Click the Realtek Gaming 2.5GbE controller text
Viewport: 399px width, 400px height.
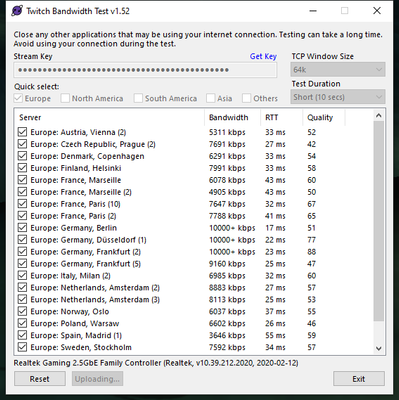[156, 363]
